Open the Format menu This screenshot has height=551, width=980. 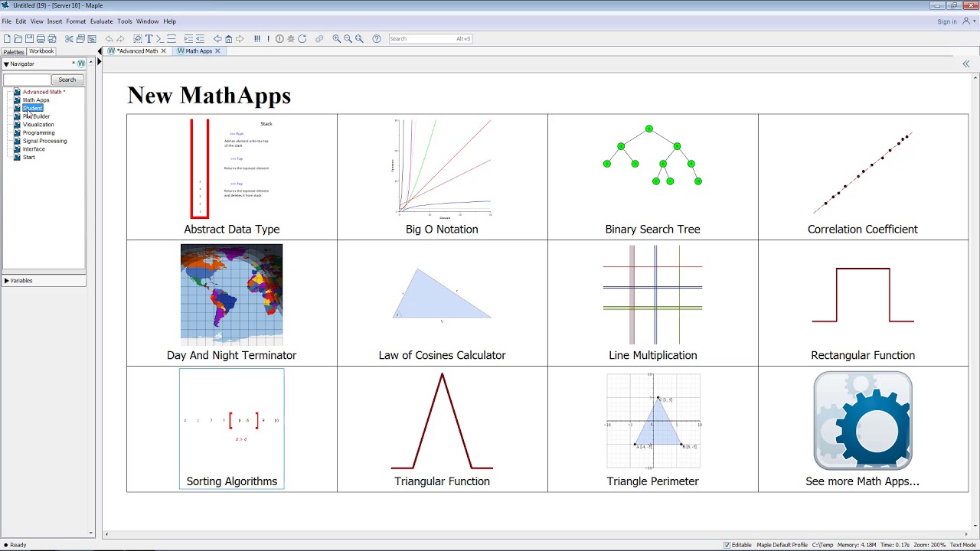coord(76,21)
